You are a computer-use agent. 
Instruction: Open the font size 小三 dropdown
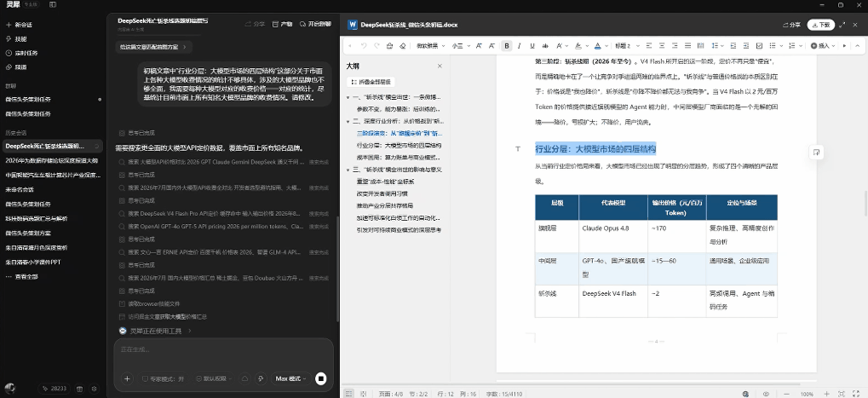(x=459, y=46)
